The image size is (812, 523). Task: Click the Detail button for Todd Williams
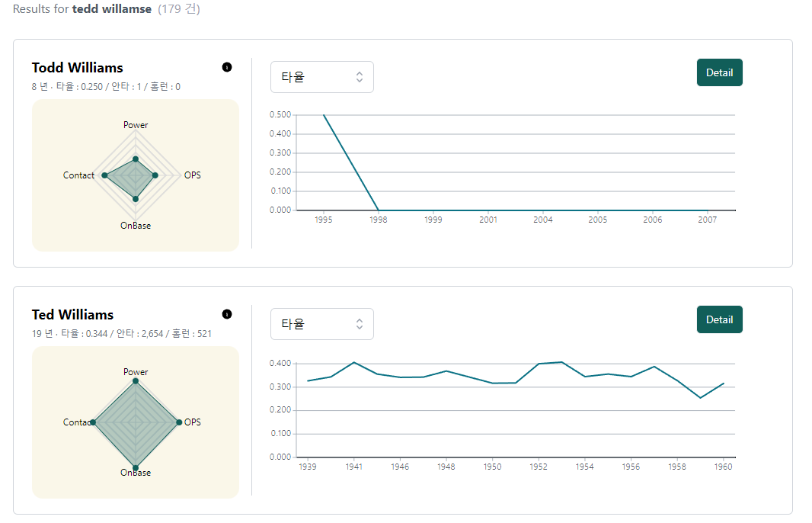tap(719, 72)
